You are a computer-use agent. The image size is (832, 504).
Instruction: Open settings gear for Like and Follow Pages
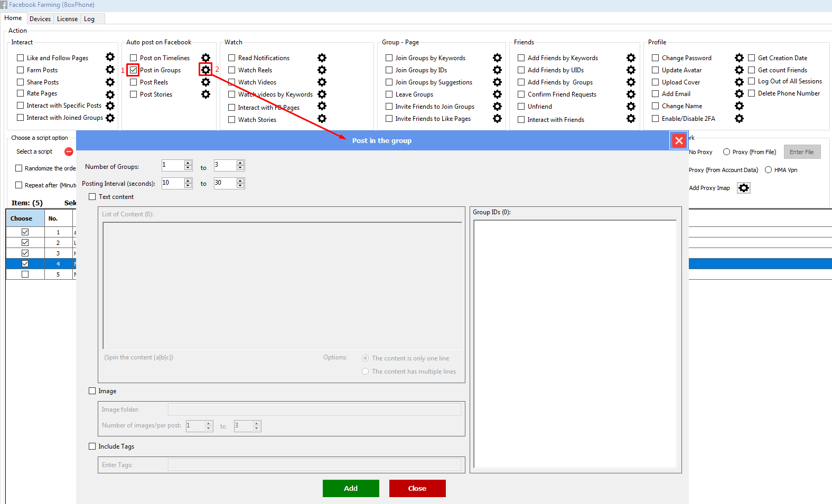[110, 57]
